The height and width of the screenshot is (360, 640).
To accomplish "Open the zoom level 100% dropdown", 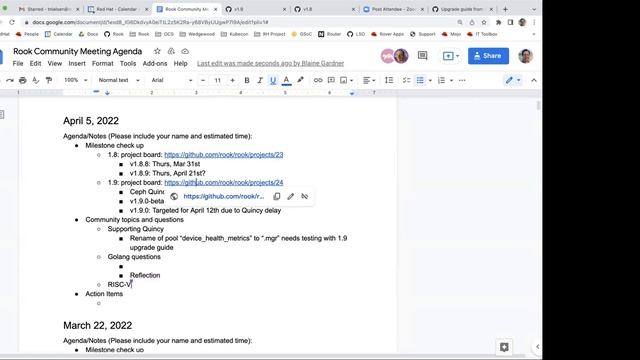I will 76,80.
